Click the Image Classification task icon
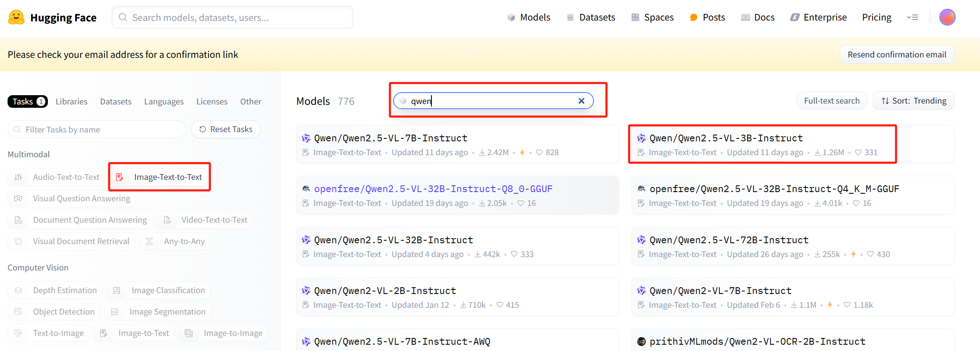The image size is (980, 351). pyautogui.click(x=117, y=290)
